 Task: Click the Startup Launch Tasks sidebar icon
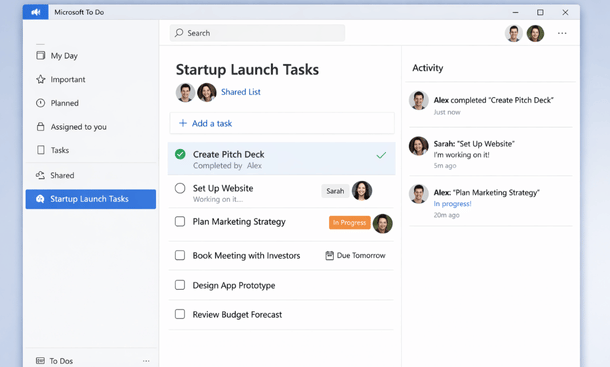pos(40,199)
